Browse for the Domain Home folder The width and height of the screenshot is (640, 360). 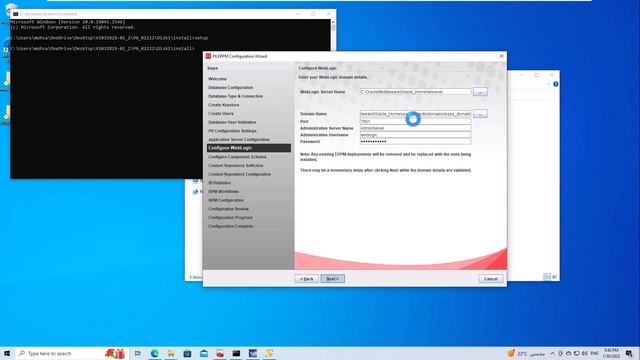(x=480, y=114)
